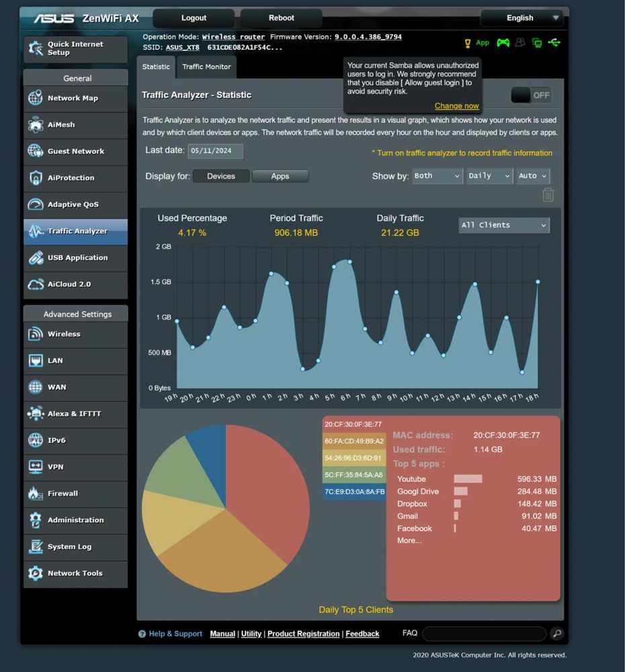Image resolution: width=625 pixels, height=672 pixels.
Task: Open Quick Internet Setup icon
Action: [x=36, y=48]
